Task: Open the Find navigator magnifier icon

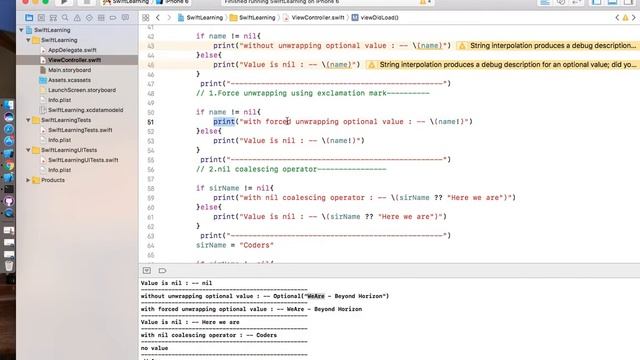Action: click(65, 18)
